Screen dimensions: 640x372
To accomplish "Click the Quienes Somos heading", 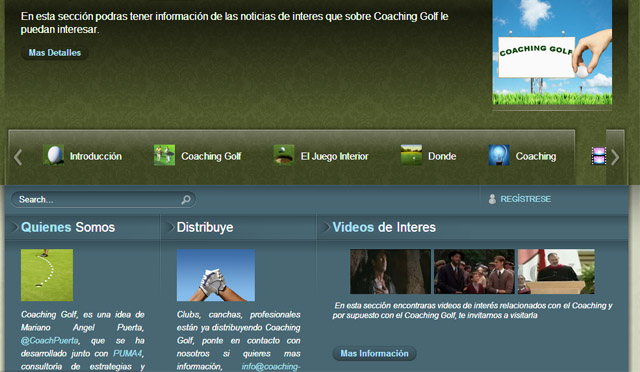I will click(x=68, y=227).
